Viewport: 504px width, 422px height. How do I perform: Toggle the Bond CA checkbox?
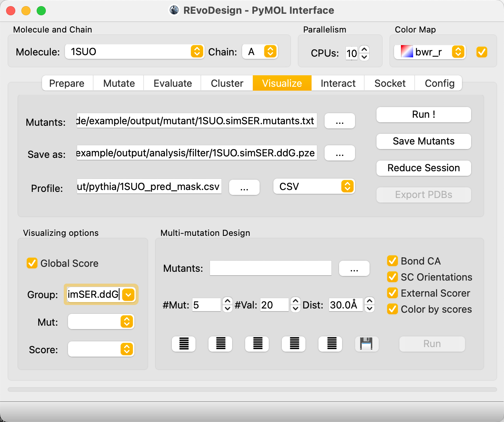click(x=393, y=261)
